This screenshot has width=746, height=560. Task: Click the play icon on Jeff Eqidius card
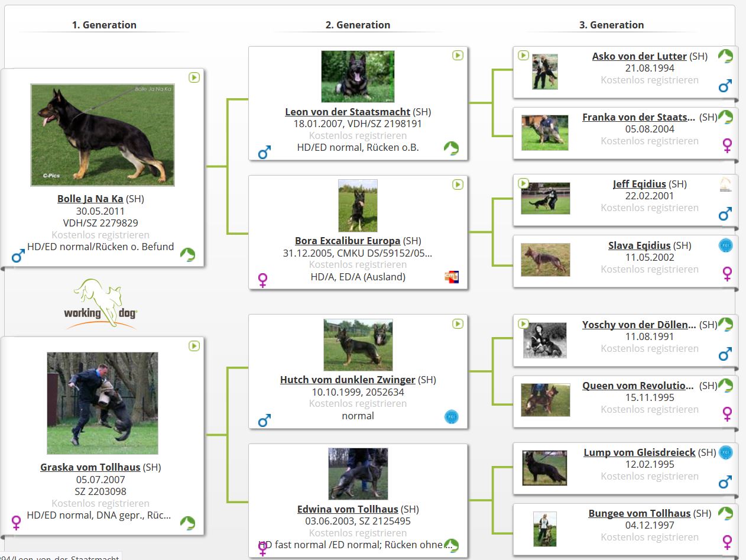(x=523, y=183)
